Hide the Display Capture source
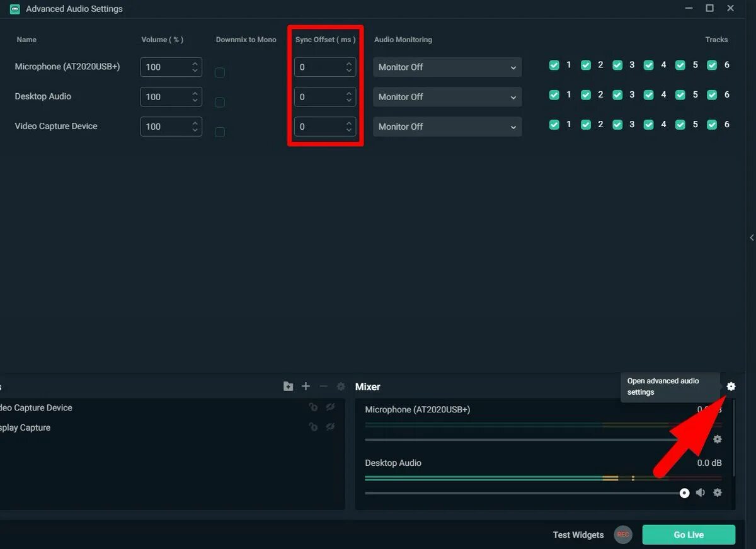 [330, 427]
